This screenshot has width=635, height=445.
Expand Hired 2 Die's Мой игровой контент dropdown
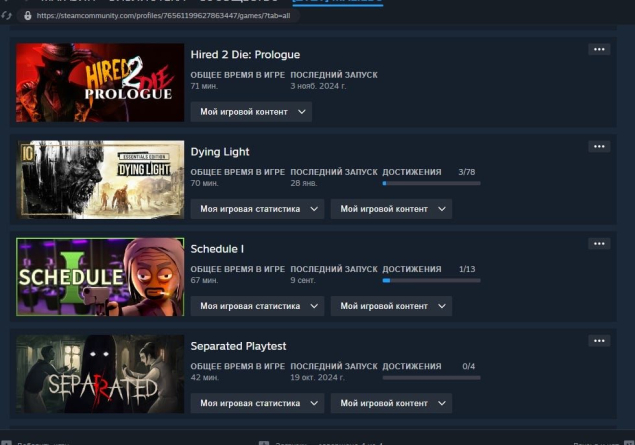pyautogui.click(x=251, y=112)
